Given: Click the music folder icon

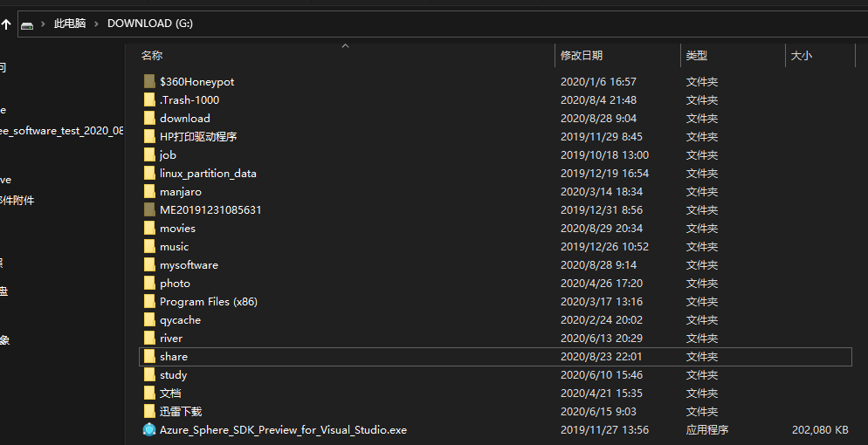Looking at the screenshot, I should (149, 247).
